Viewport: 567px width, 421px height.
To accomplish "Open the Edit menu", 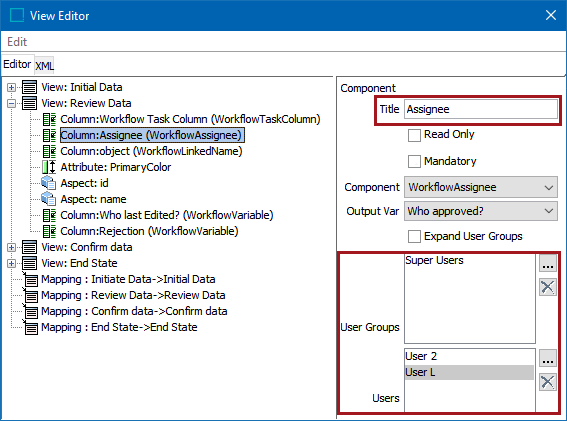I will [17, 42].
